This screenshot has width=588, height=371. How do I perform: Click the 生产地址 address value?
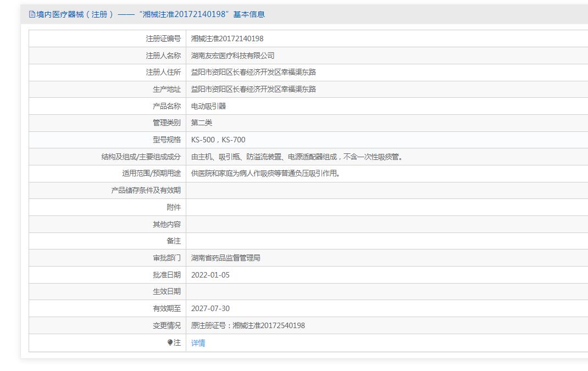click(253, 89)
